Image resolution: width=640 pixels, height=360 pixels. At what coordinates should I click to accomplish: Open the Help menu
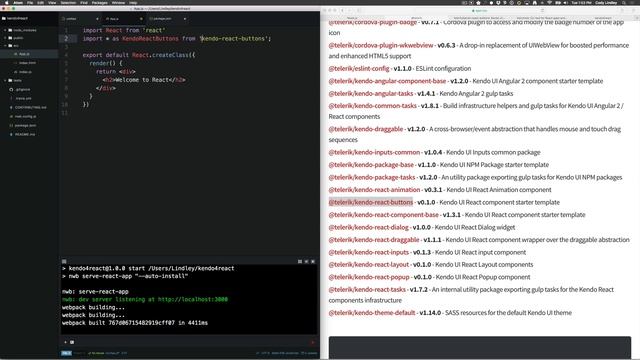(133, 2)
